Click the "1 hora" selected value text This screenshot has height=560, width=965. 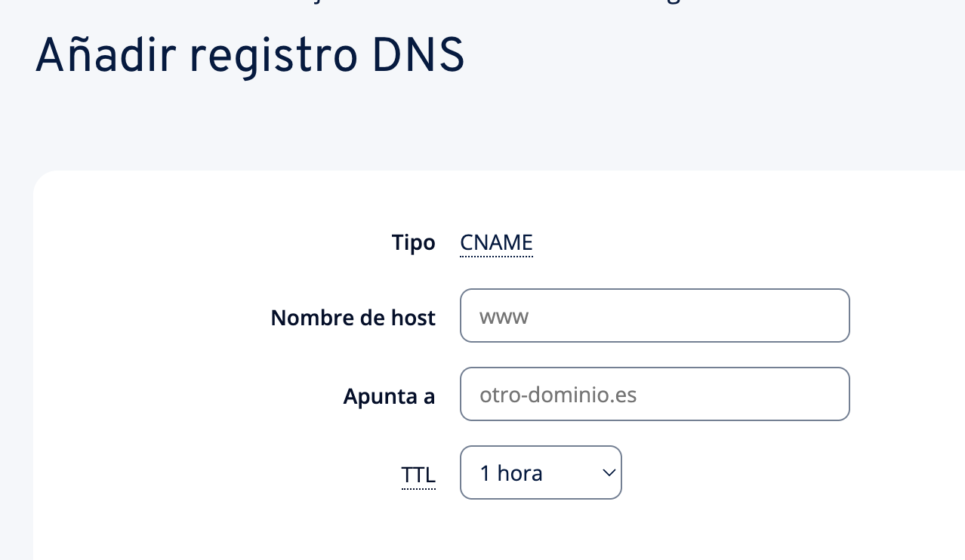click(511, 473)
